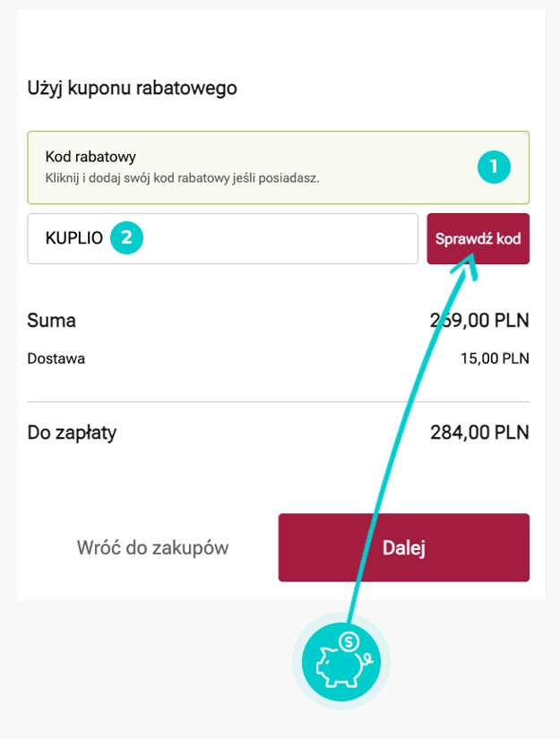Expand the Kod rabatowy panel title

90,157
